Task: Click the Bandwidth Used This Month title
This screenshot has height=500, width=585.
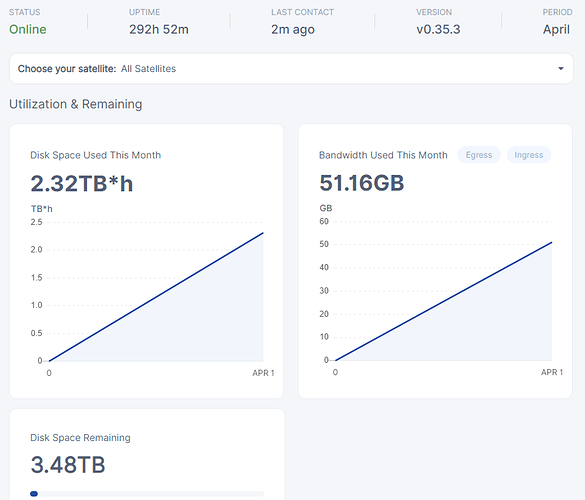Action: coord(383,155)
